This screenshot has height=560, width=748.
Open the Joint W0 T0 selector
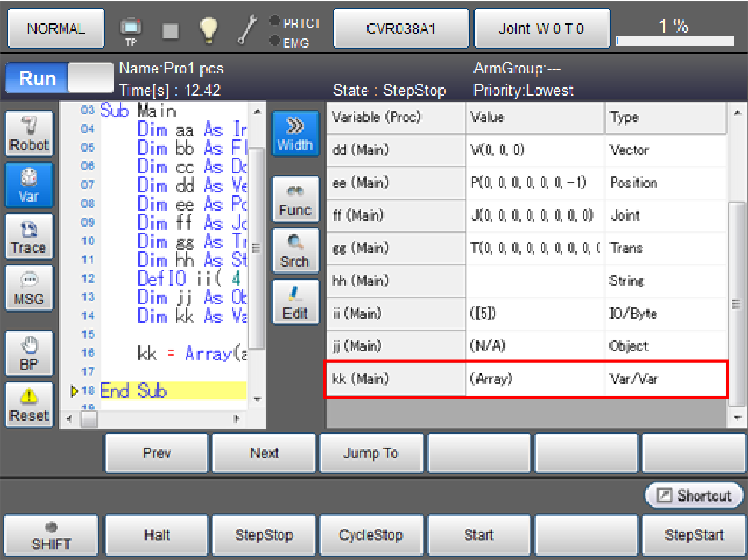click(x=542, y=29)
